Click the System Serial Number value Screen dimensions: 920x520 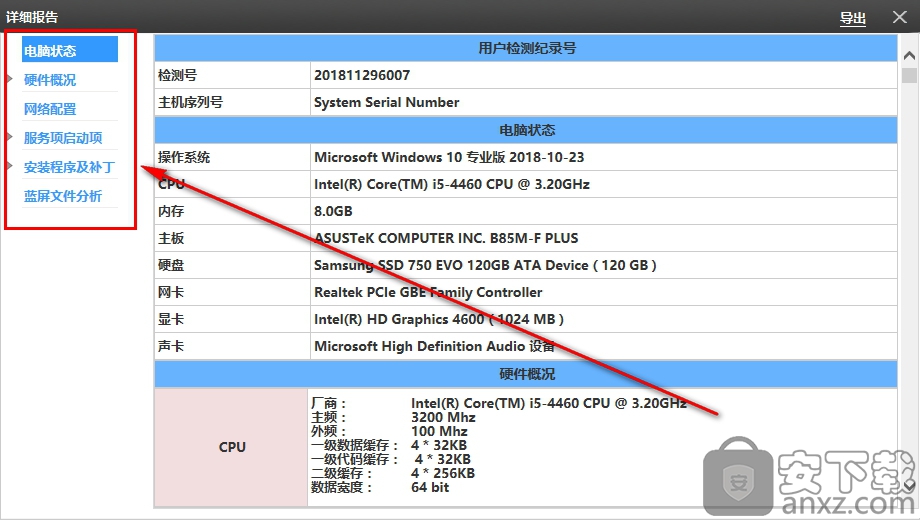click(387, 102)
